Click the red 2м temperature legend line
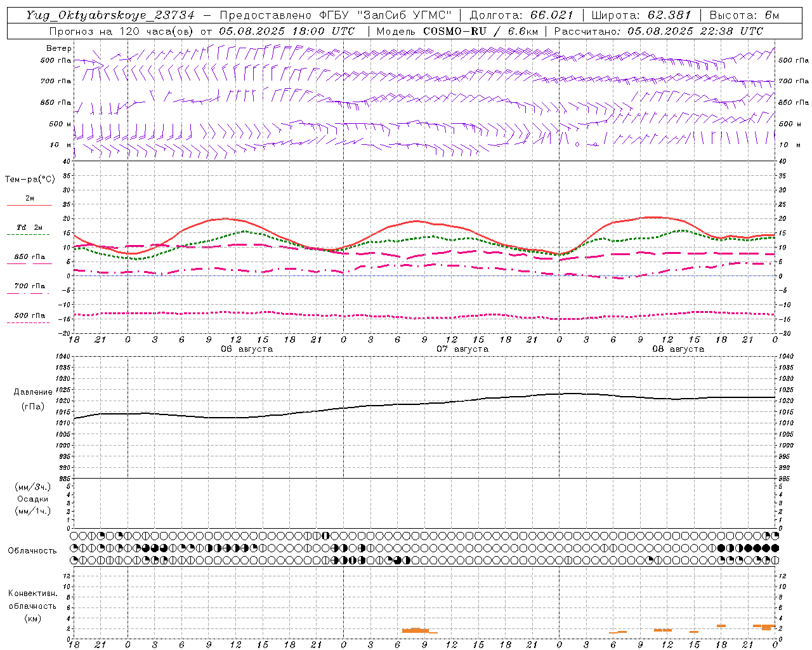Screen dimensions: 812x650 29,205
